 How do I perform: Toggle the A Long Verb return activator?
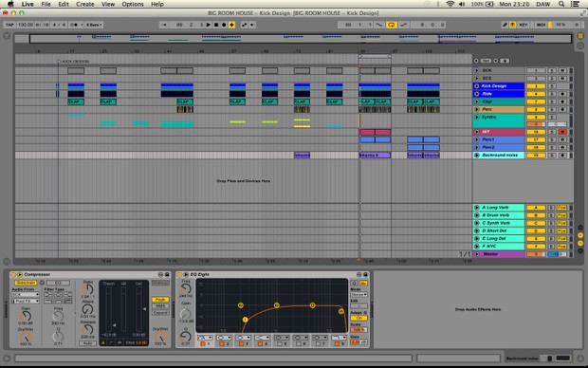(536, 208)
